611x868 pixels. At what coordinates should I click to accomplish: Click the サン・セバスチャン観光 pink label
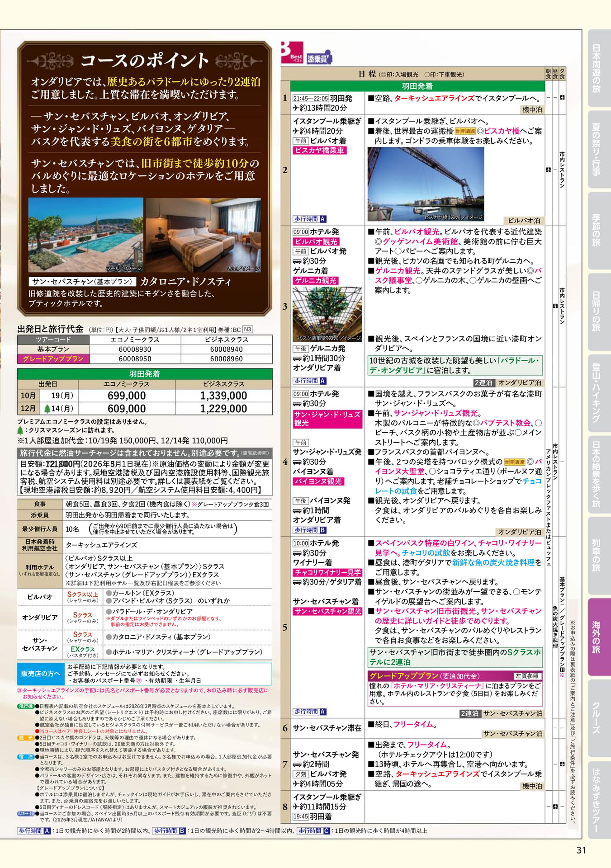tap(327, 611)
